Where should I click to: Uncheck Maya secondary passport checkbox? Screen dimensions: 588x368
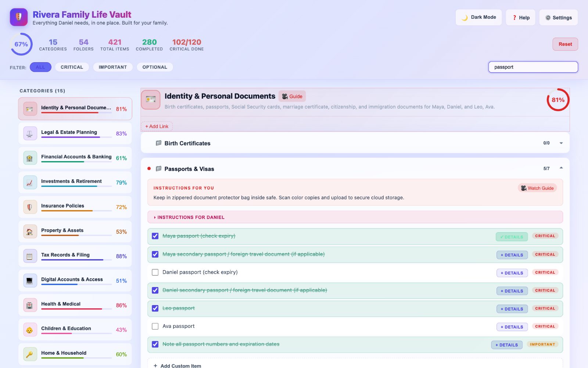coord(155,254)
